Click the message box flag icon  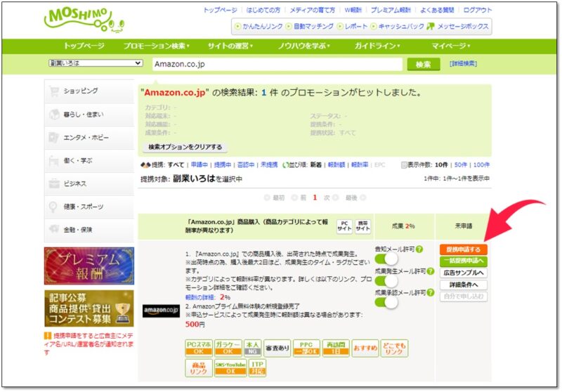(x=431, y=26)
